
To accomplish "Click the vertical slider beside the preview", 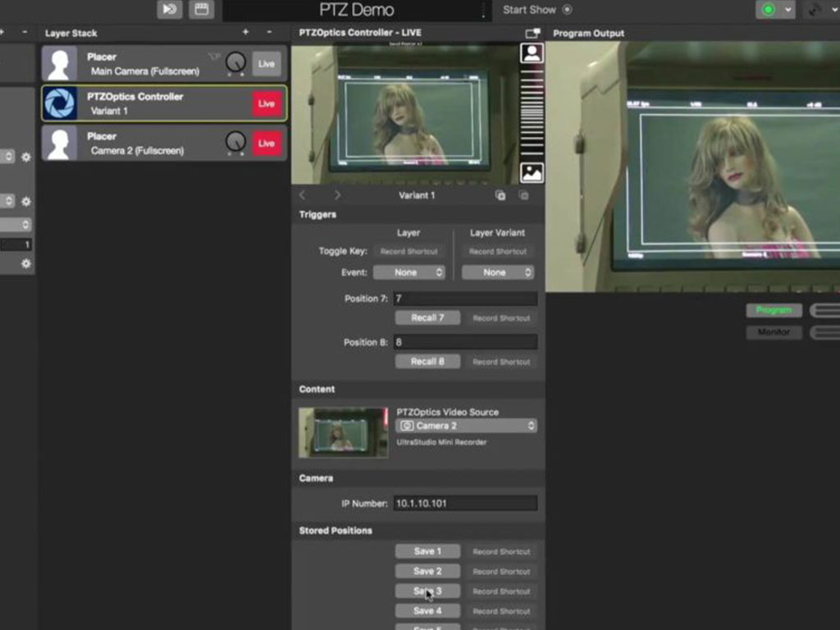I will [532, 113].
